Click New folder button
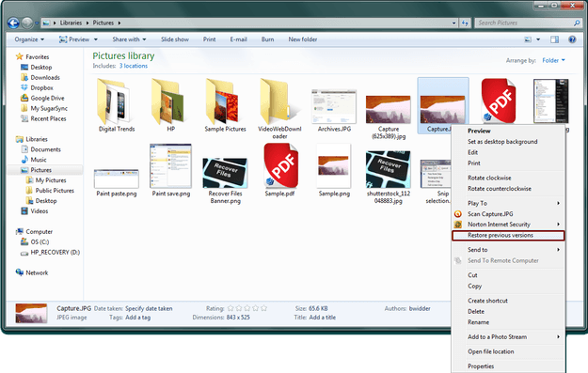The height and width of the screenshot is (373, 588). 303,39
